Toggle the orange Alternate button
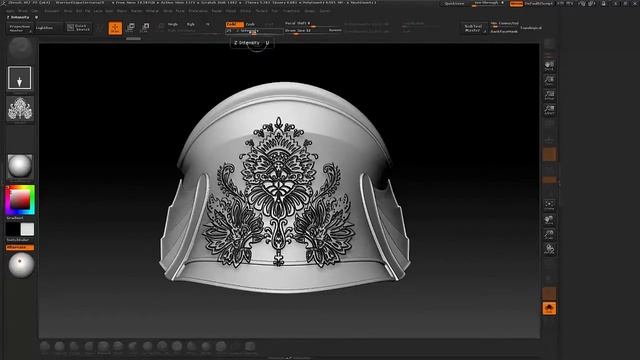The width and height of the screenshot is (640, 360). click(20, 247)
